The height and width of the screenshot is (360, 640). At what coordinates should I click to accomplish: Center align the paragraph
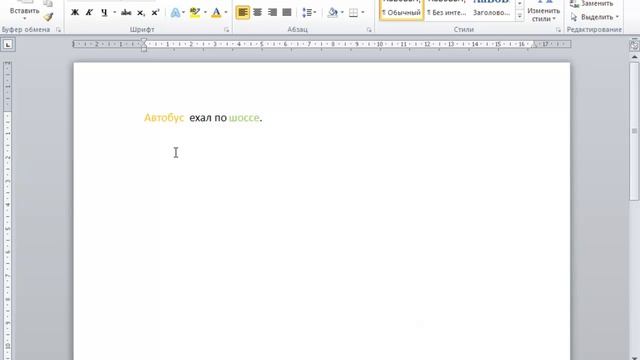click(258, 13)
